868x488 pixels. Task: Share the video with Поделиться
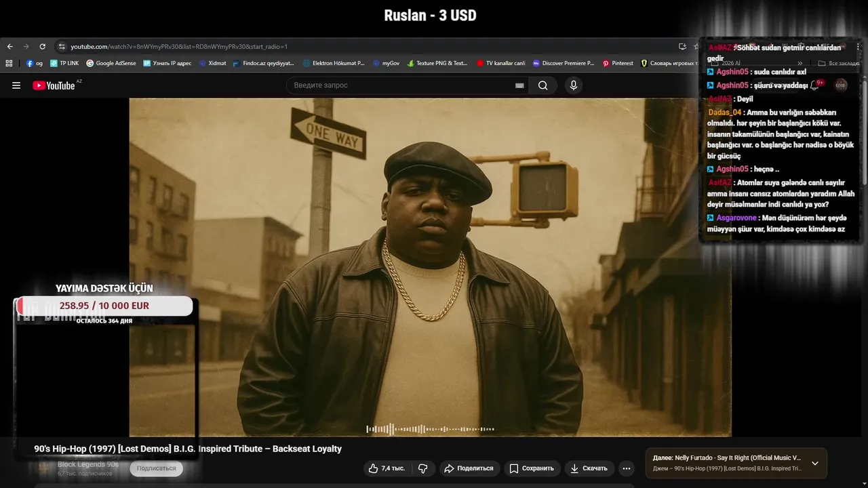(469, 468)
